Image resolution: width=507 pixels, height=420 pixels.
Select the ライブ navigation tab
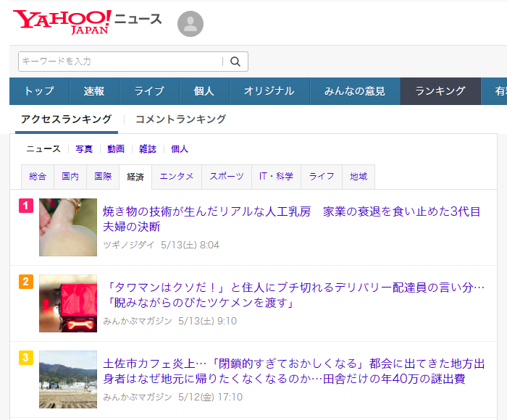149,91
